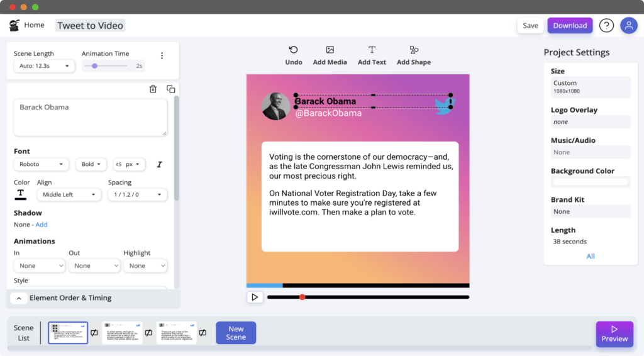The image size is (644, 356).
Task: Open the user account avatar
Action: pos(628,25)
